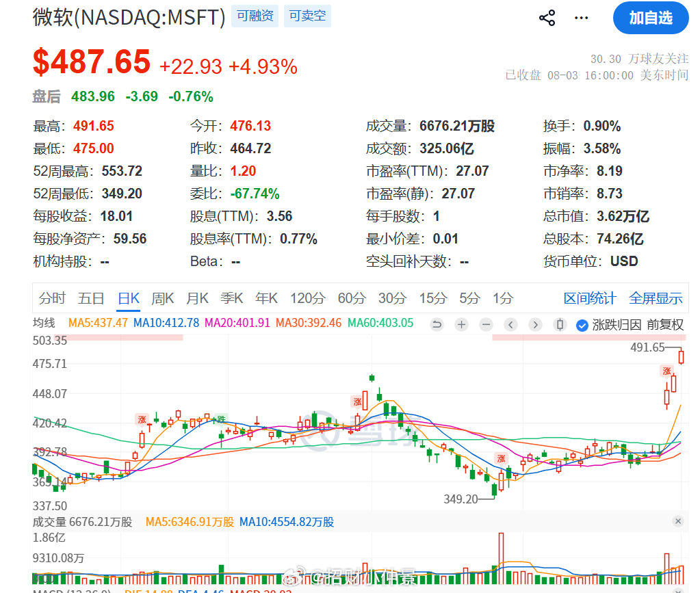Image resolution: width=700 pixels, height=593 pixels.
Task: Open the 前复权 adjustment dropdown
Action: 664,325
